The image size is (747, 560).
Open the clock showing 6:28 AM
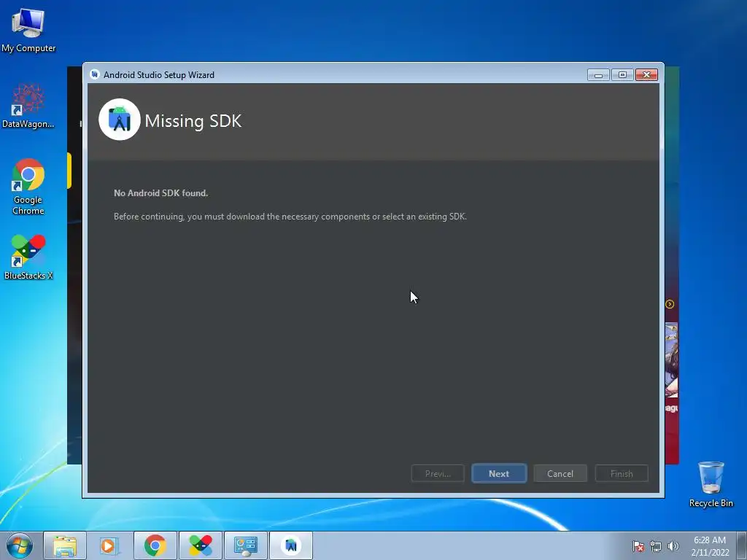coord(710,546)
